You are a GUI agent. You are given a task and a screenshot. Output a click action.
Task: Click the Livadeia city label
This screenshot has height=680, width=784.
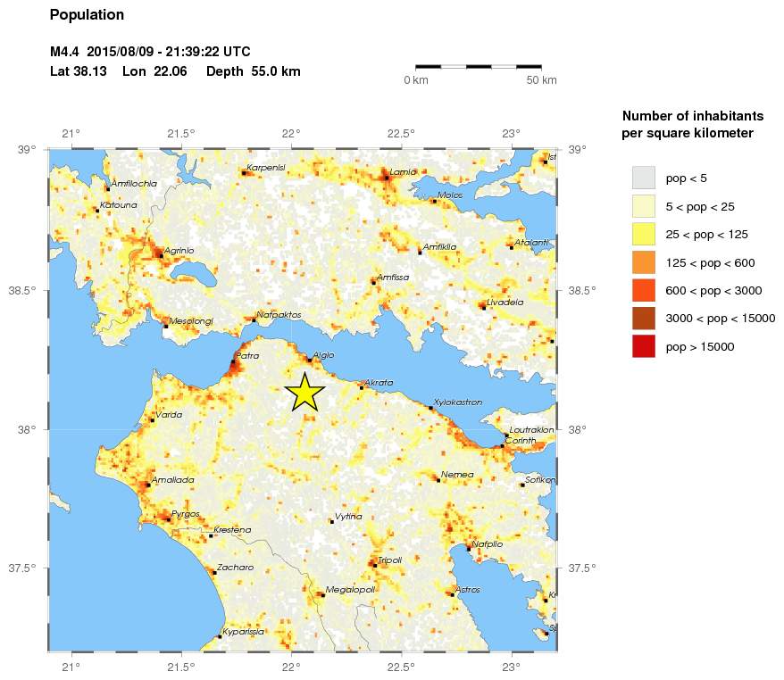[505, 303]
